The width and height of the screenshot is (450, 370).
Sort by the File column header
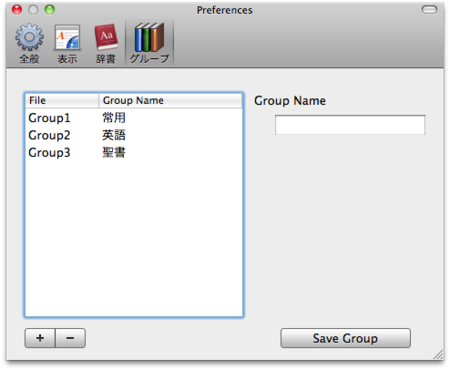(x=62, y=100)
